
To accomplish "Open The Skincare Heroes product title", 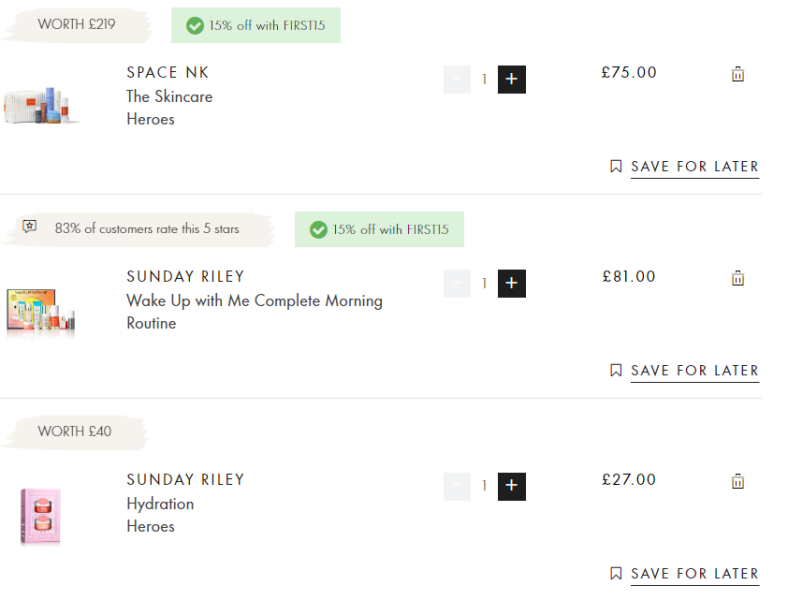I will point(169,107).
